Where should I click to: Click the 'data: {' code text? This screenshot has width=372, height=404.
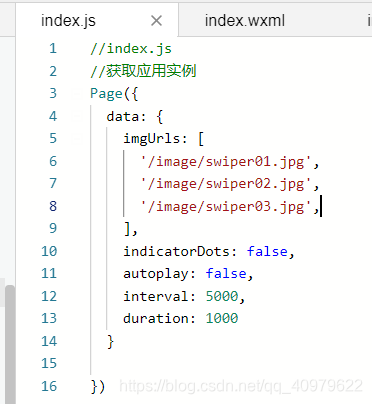pos(135,116)
